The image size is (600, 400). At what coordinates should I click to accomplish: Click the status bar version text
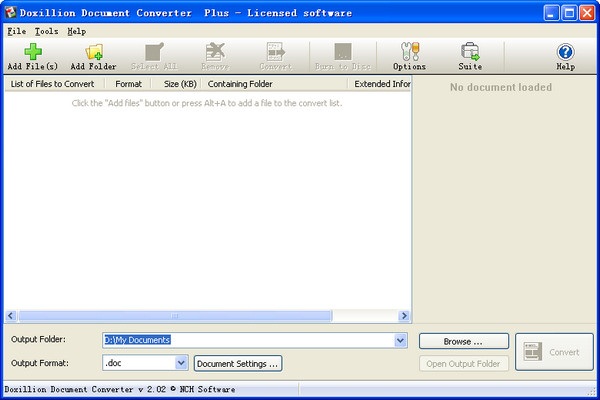point(120,390)
